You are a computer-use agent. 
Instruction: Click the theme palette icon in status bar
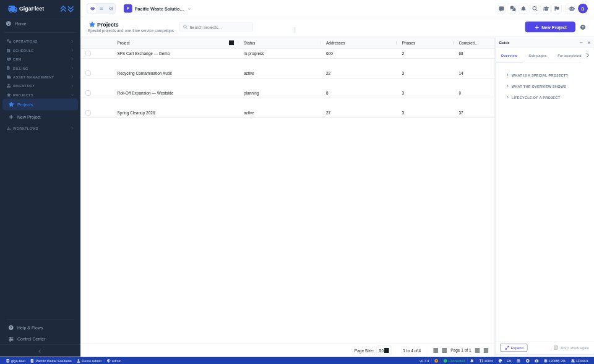(500, 361)
